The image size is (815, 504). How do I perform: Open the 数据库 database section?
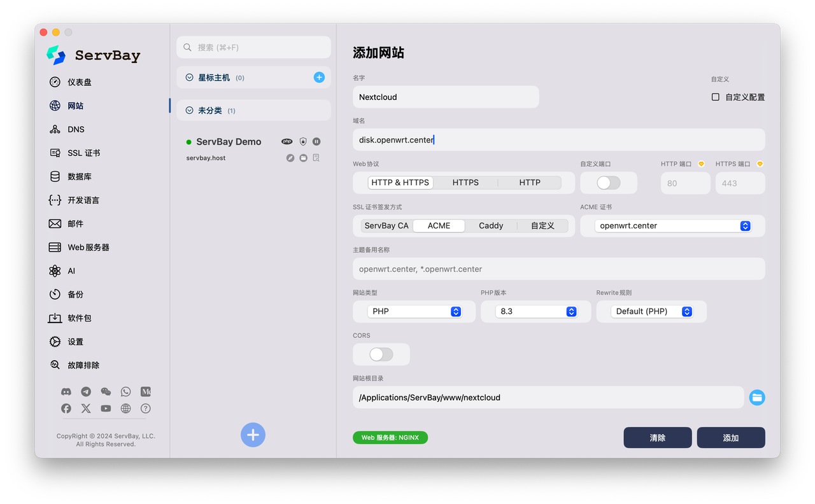pos(71,176)
